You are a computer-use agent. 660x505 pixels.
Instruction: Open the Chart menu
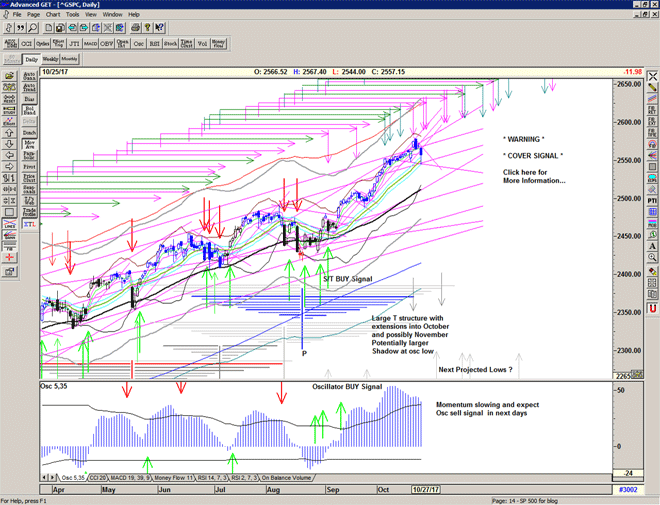click(x=53, y=15)
